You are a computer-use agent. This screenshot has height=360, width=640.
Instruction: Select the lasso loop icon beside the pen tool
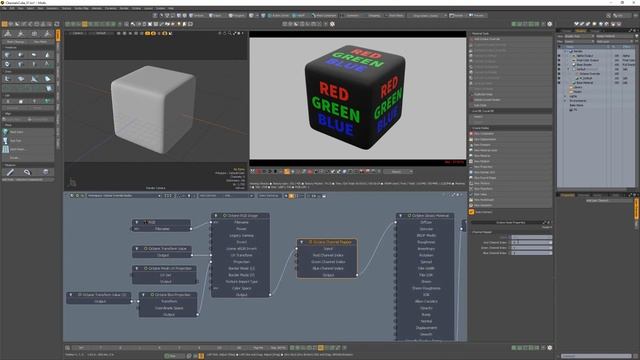[27, 172]
